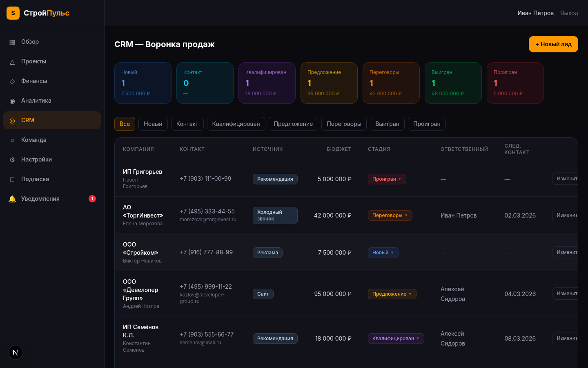Viewport: 588px width, 368px height.
Task: Enable the Все filter
Action: [125, 123]
